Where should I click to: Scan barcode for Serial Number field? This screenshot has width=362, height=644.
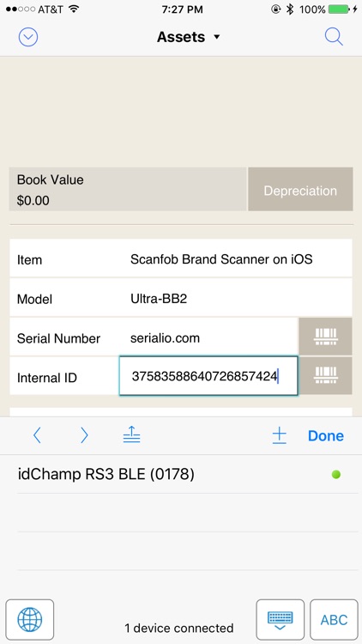pyautogui.click(x=325, y=337)
